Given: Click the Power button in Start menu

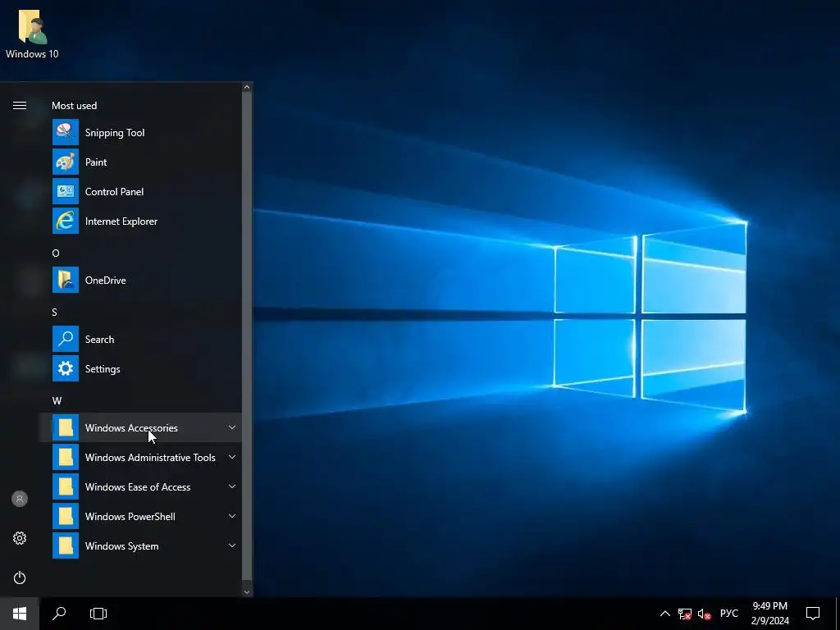Looking at the screenshot, I should [20, 577].
